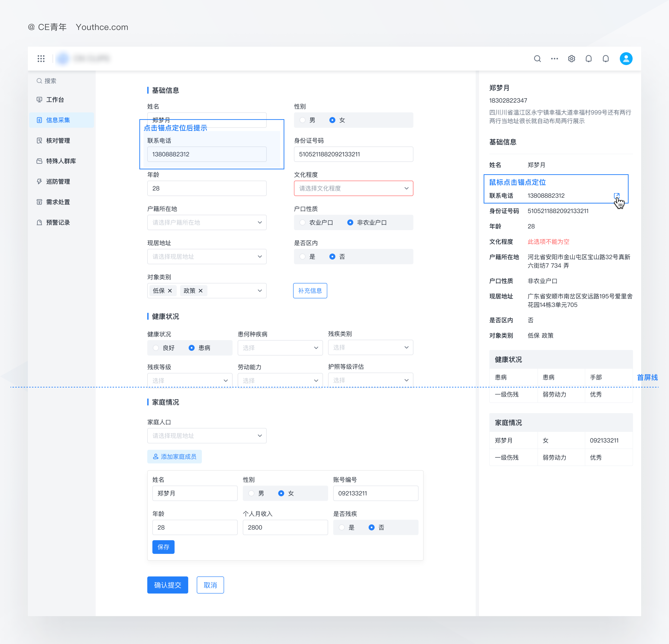The width and height of the screenshot is (669, 644).
Task: Open the app grid launcher icon
Action: 41,59
